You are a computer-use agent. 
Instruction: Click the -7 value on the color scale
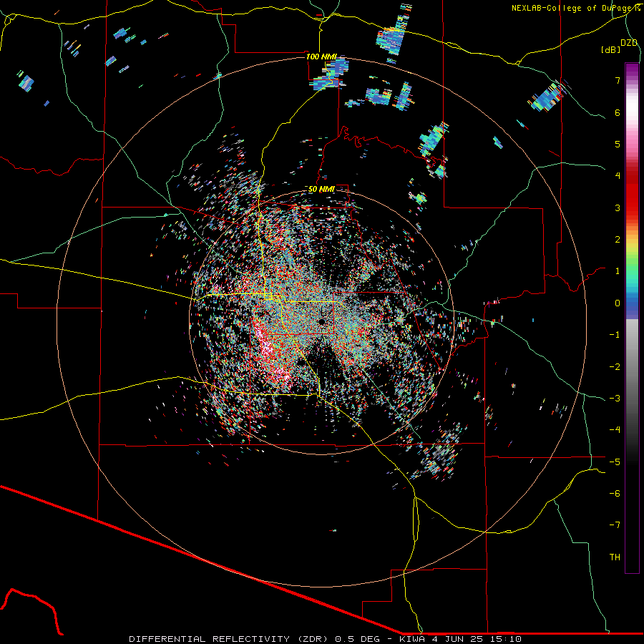click(x=615, y=525)
